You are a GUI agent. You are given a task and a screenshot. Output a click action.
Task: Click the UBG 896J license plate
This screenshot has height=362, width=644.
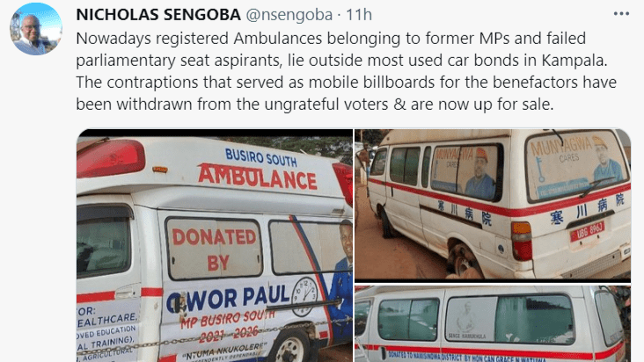click(587, 231)
